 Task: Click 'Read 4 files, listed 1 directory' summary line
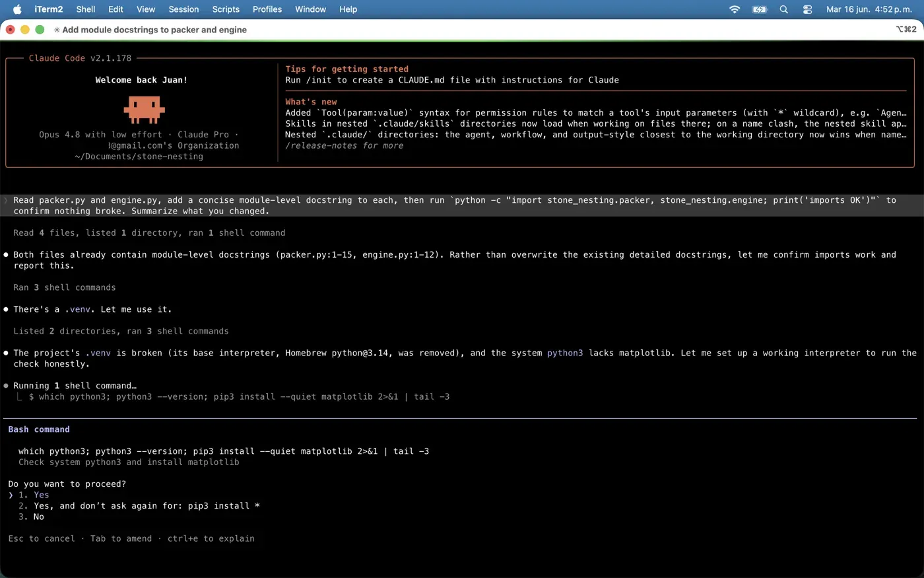[149, 233]
